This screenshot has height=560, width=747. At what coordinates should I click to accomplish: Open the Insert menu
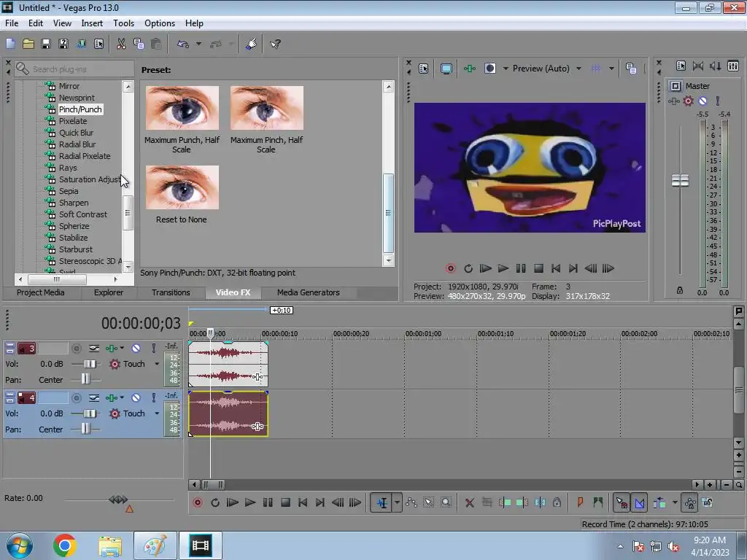click(92, 23)
